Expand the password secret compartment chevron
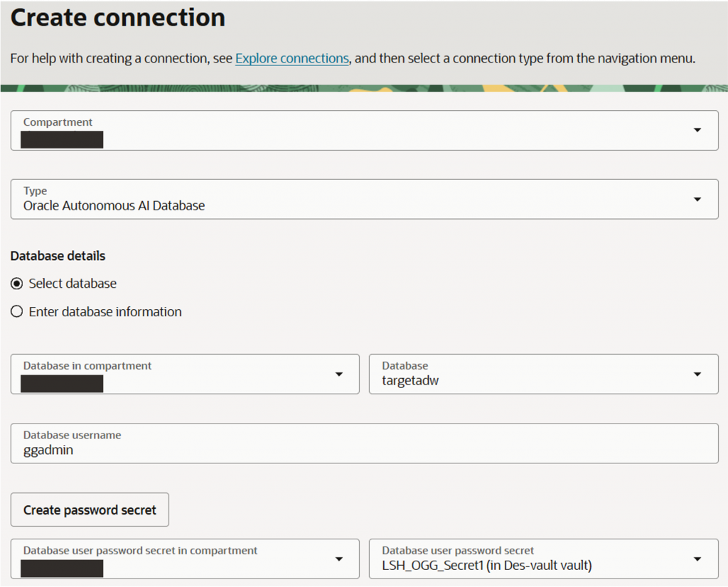Viewport: 728px width, 587px height. (340, 559)
